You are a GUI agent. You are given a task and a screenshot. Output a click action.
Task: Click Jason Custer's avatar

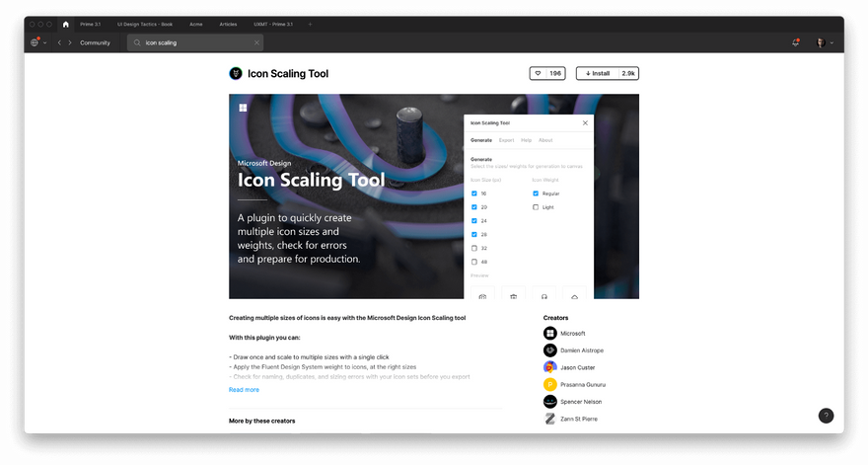[549, 367]
